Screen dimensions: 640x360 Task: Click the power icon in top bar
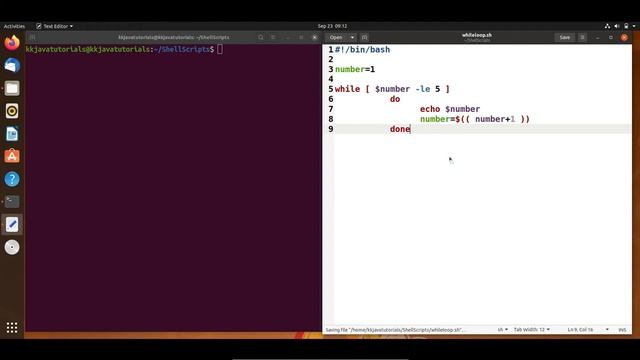tap(626, 26)
